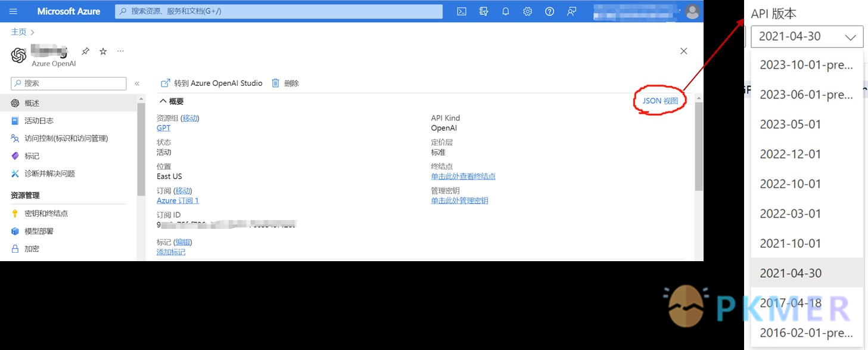Focus the sidebar 搜索 field

[69, 83]
